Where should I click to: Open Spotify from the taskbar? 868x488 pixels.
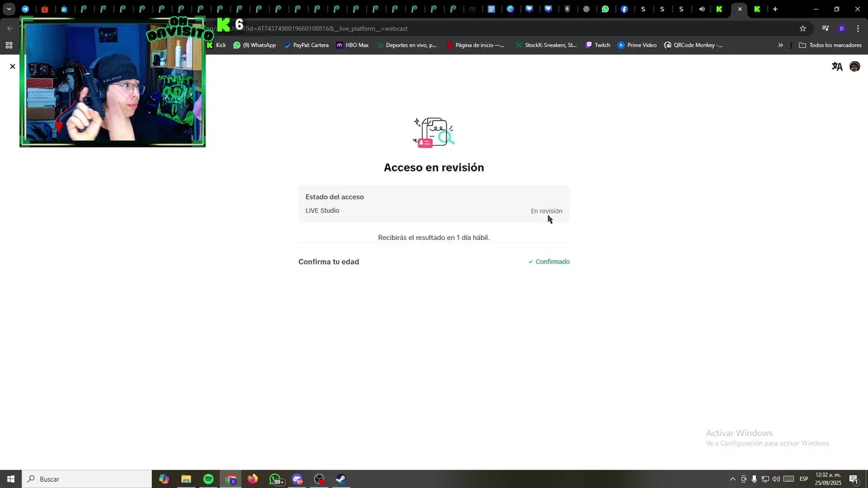coord(208,479)
